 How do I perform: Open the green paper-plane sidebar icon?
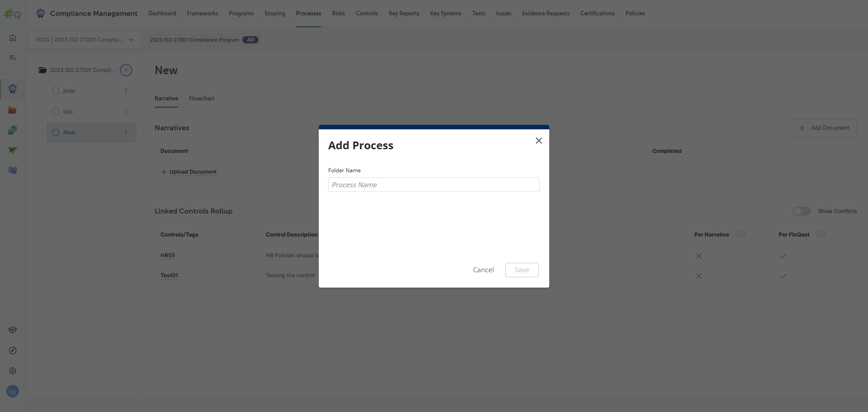click(13, 150)
